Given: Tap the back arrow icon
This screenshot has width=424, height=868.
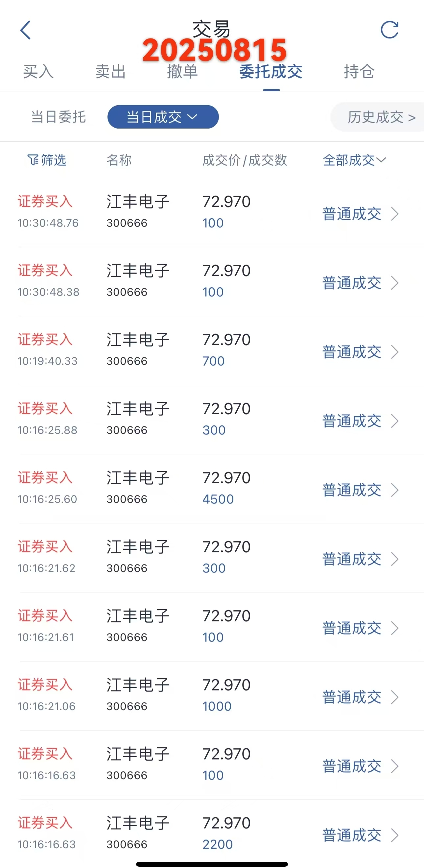Looking at the screenshot, I should click(26, 30).
